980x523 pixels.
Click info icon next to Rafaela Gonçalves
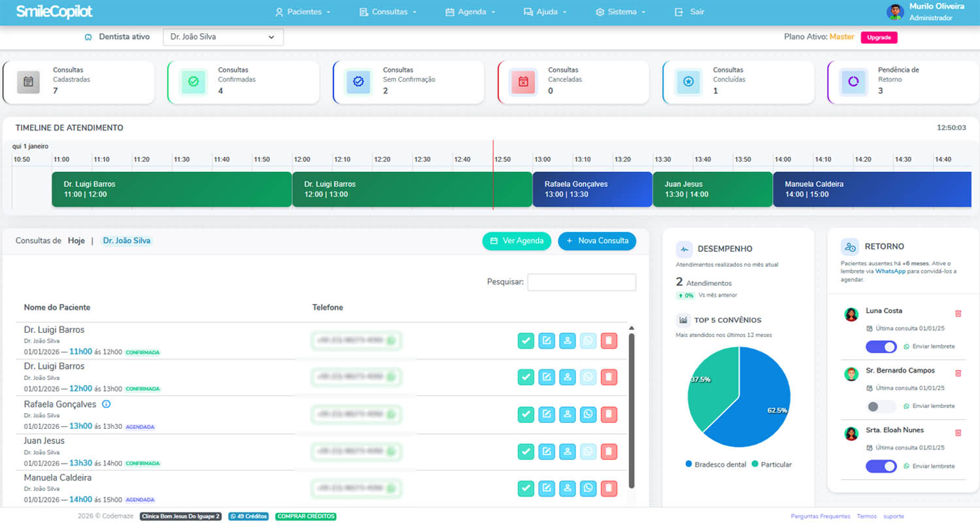coord(106,404)
